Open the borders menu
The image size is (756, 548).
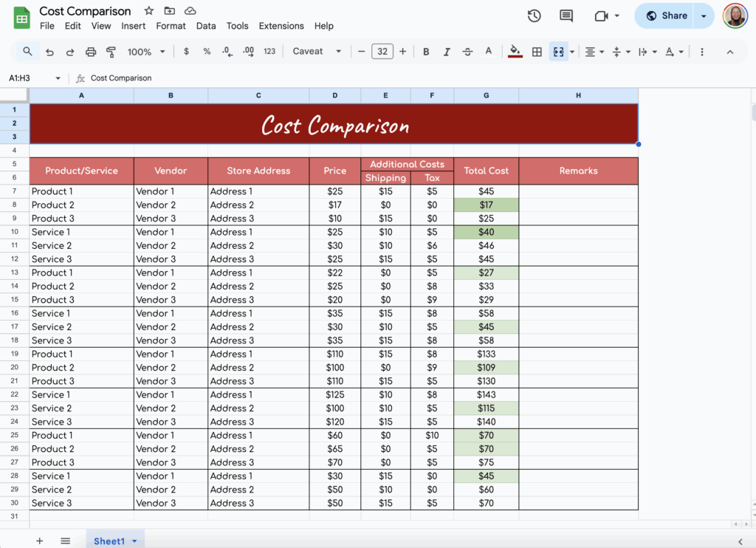tap(537, 52)
